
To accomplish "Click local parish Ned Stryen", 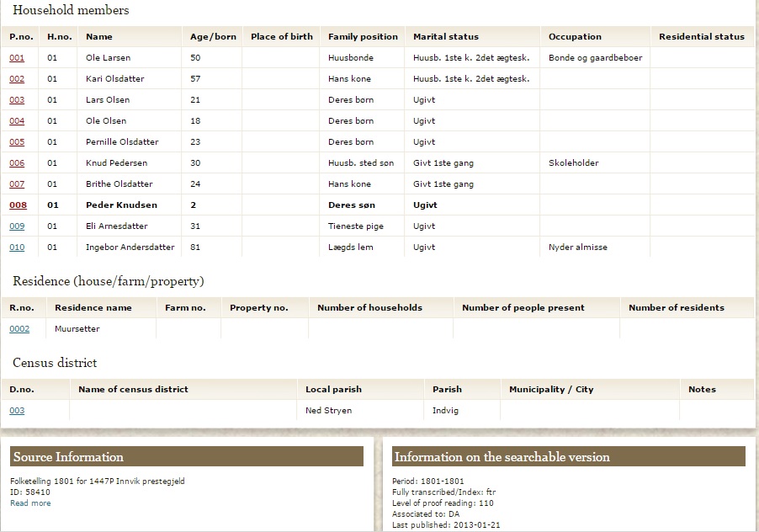I will 328,411.
